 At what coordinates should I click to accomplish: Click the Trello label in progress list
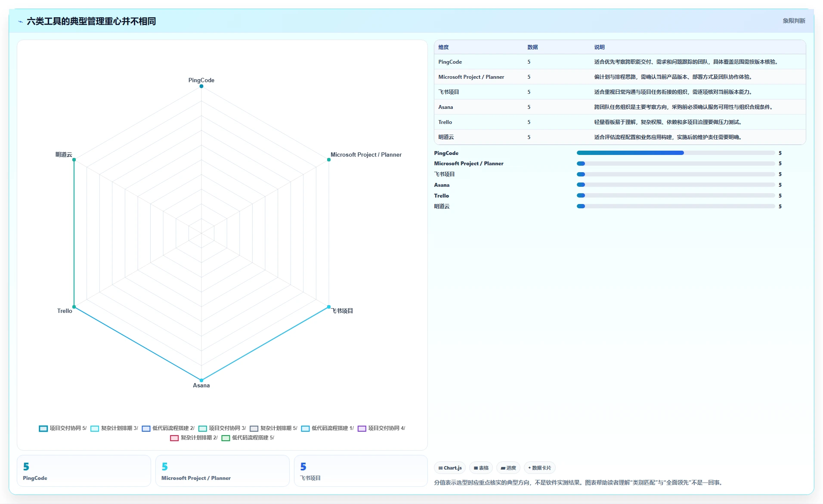[441, 196]
